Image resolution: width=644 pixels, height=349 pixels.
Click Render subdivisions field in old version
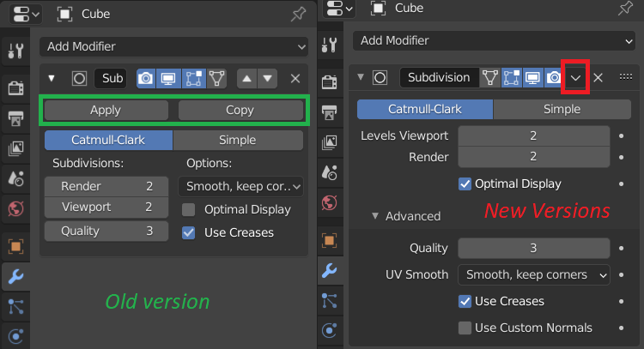pyautogui.click(x=106, y=187)
